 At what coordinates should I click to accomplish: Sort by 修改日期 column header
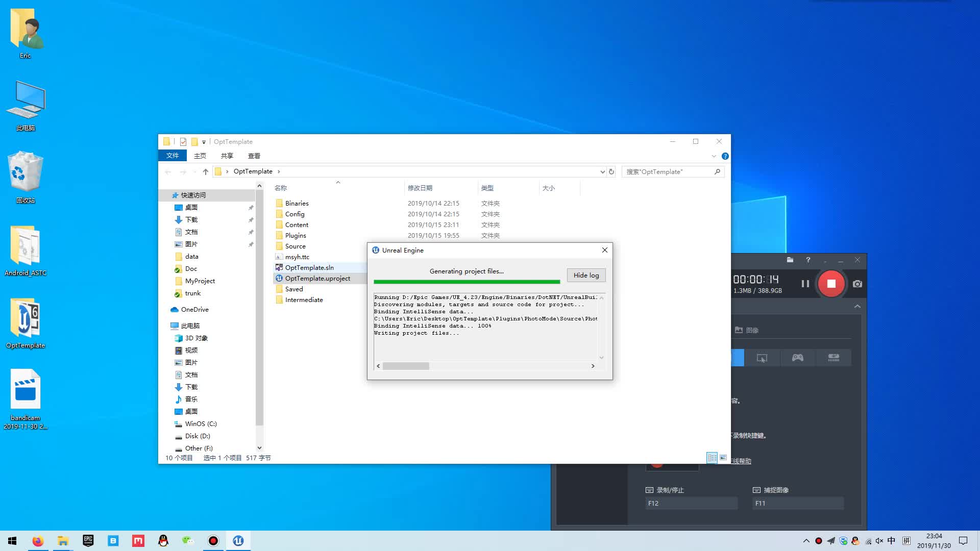pyautogui.click(x=420, y=188)
